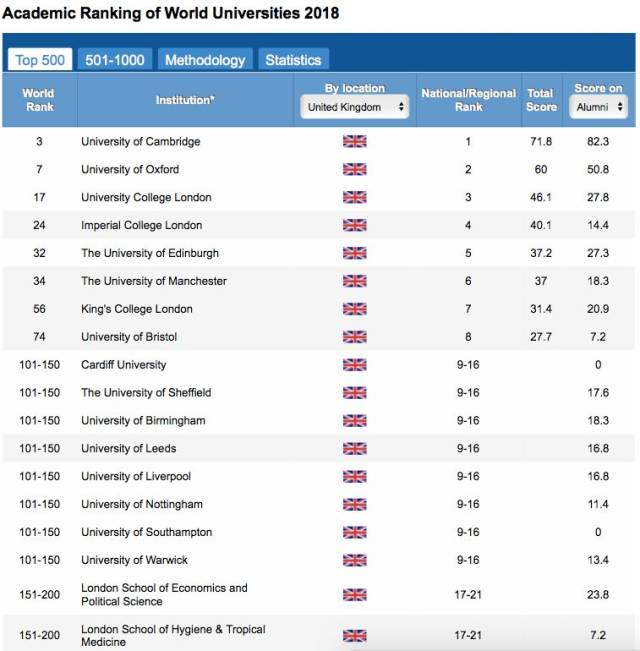Click the flag in the Warwick row
This screenshot has height=651, width=640.
tap(355, 560)
